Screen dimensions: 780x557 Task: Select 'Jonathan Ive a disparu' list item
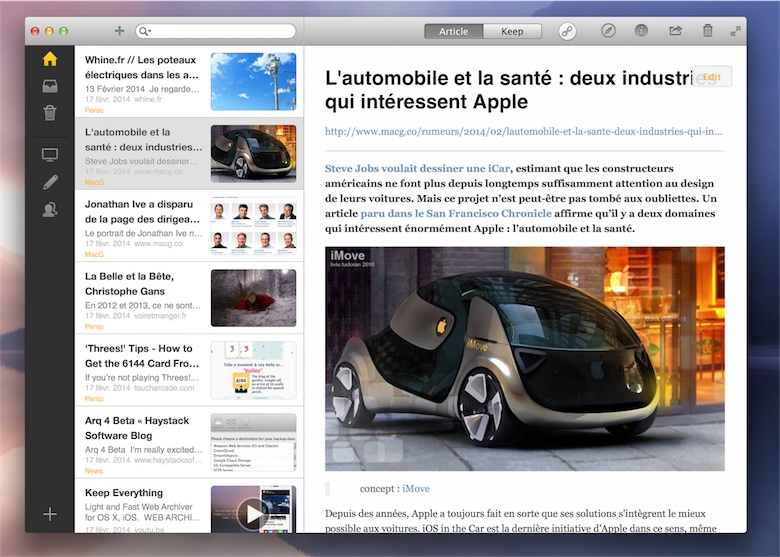189,226
